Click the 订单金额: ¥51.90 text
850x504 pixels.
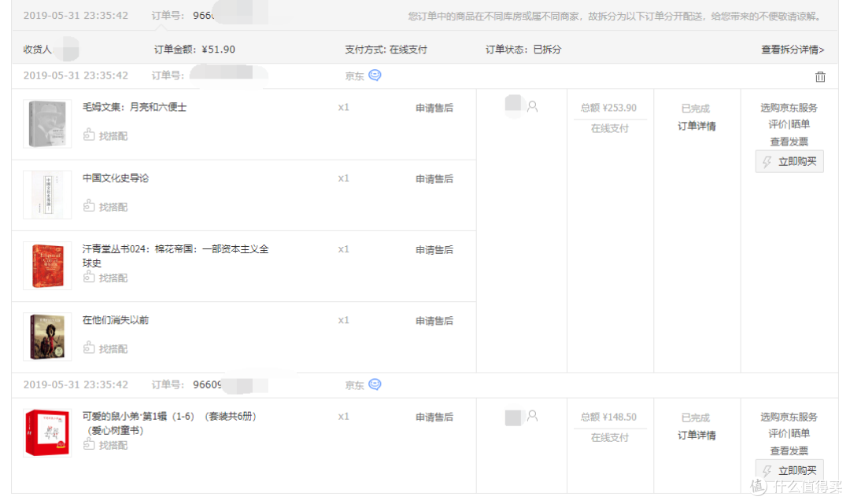coord(194,50)
